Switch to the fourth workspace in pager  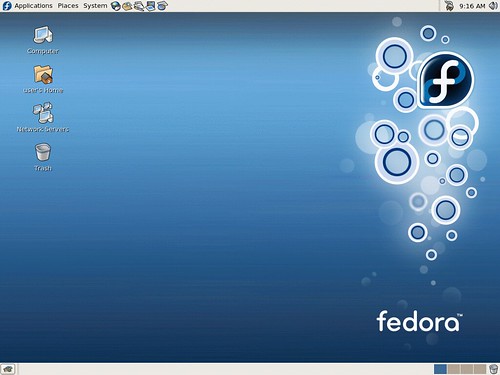(x=480, y=369)
